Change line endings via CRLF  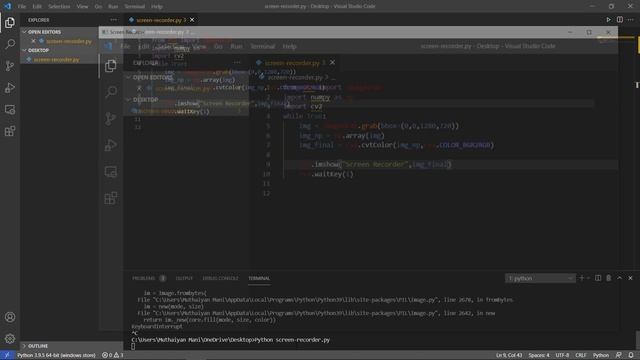(x=580, y=355)
